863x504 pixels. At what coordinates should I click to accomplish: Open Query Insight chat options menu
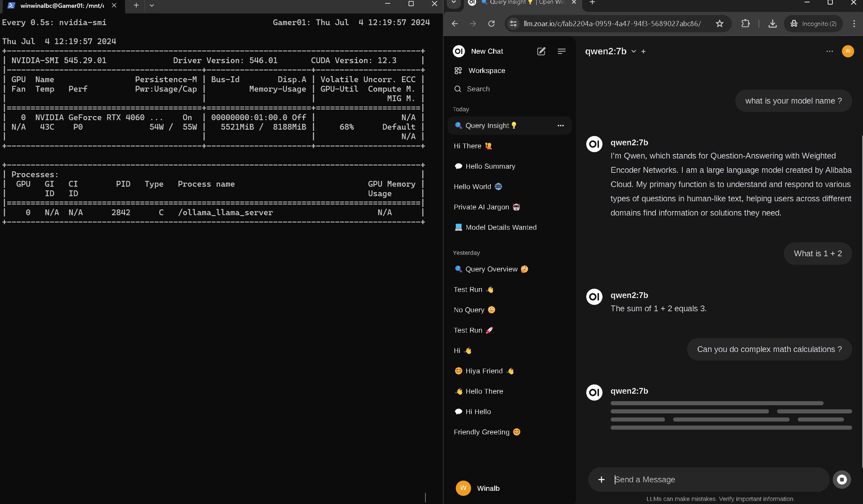point(560,126)
